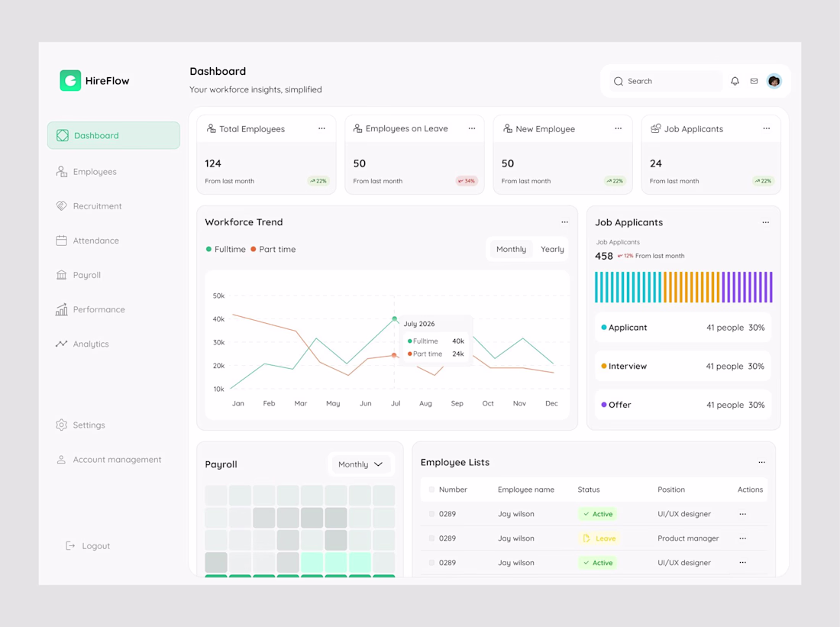Open the mail envelope icon

754,81
